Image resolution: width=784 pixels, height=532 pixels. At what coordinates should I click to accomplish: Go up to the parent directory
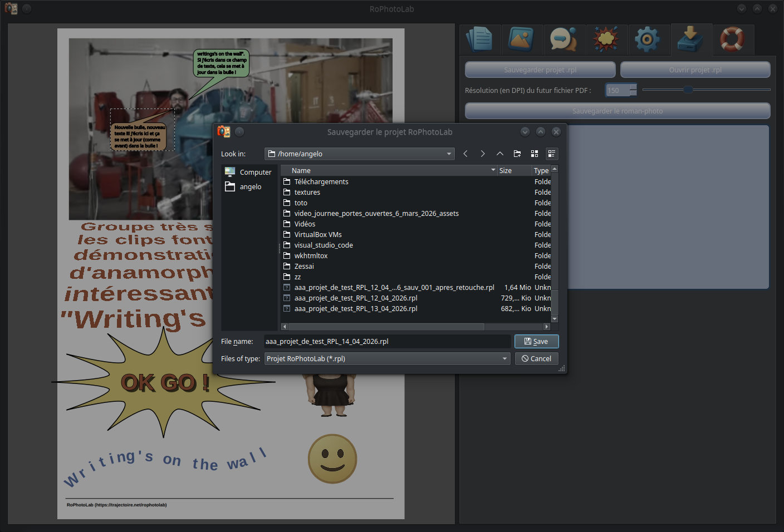(500, 154)
